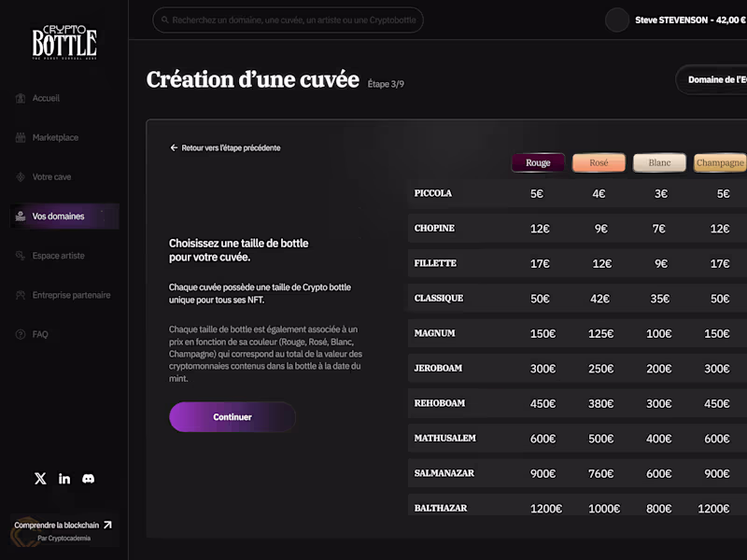The height and width of the screenshot is (560, 747).
Task: Click the Votre cave icon
Action: click(x=21, y=176)
